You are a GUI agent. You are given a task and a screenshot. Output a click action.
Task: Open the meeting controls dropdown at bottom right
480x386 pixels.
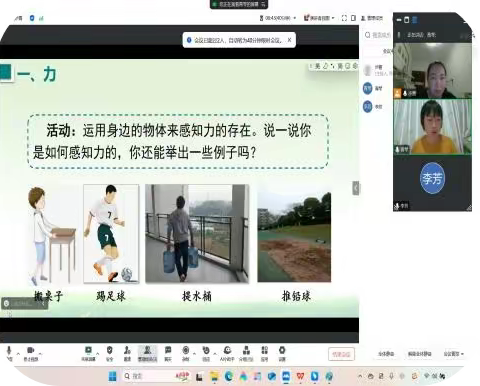453,354
